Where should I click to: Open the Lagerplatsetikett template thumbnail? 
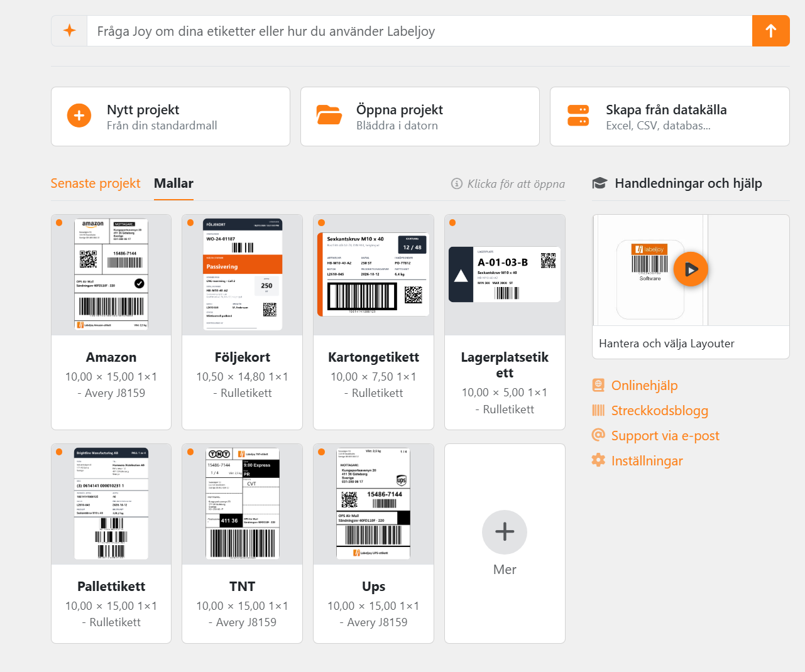505,274
